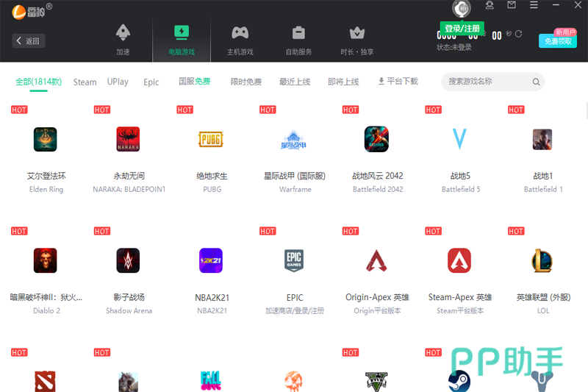Choose the NBA2K21 game icon
The width and height of the screenshot is (588, 392).
point(211,260)
